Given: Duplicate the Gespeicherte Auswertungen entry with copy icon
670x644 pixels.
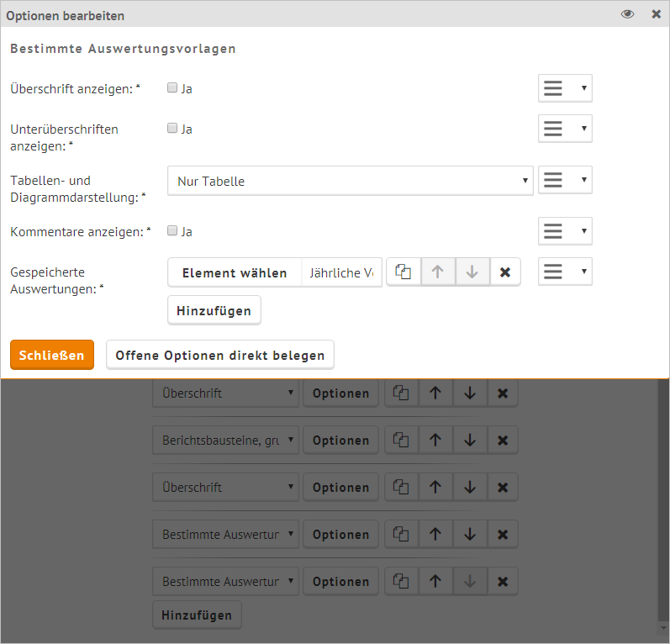Looking at the screenshot, I should click(404, 272).
